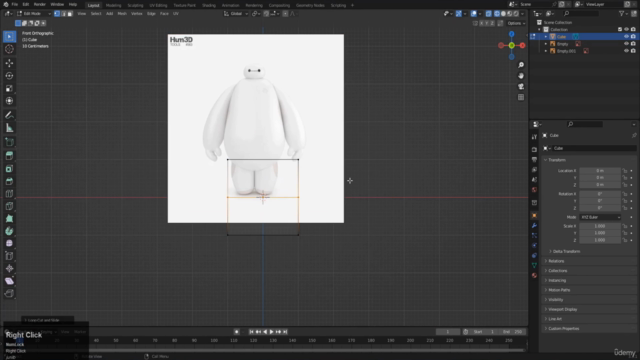Switch to Solid viewport shading
This screenshot has width=640, height=360.
[x=503, y=13]
